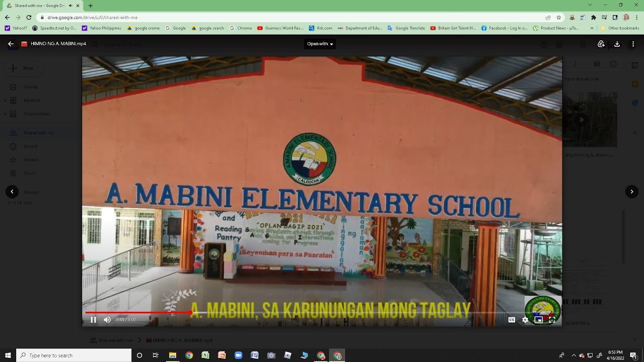This screenshot has width=644, height=362.
Task: Close the 'Shared with me' tab
Action: pyautogui.click(x=78, y=6)
